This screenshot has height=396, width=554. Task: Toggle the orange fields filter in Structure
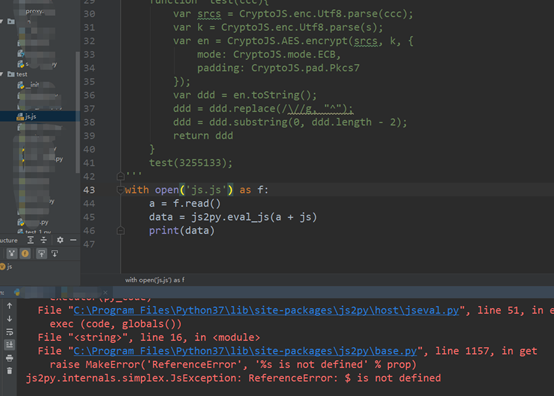click(x=25, y=253)
